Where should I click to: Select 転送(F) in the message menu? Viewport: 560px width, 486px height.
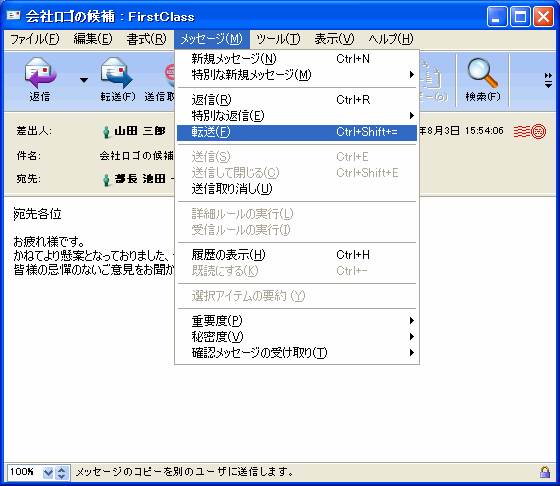pos(297,132)
